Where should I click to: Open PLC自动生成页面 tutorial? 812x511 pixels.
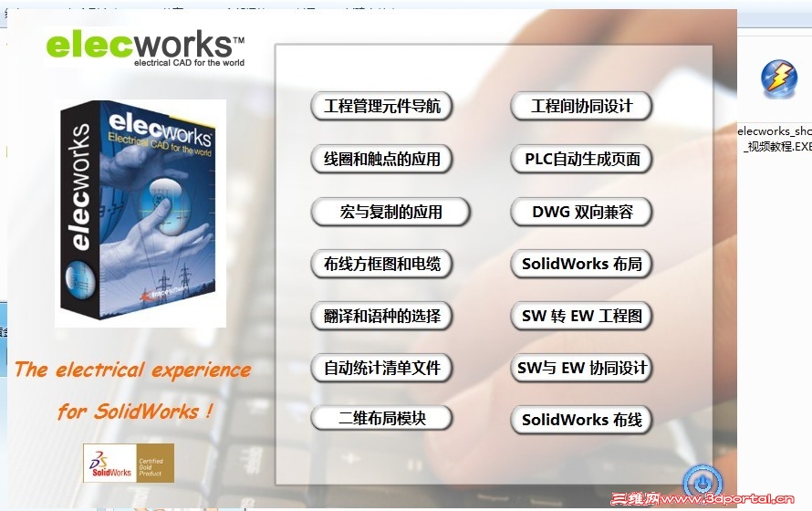(x=581, y=159)
